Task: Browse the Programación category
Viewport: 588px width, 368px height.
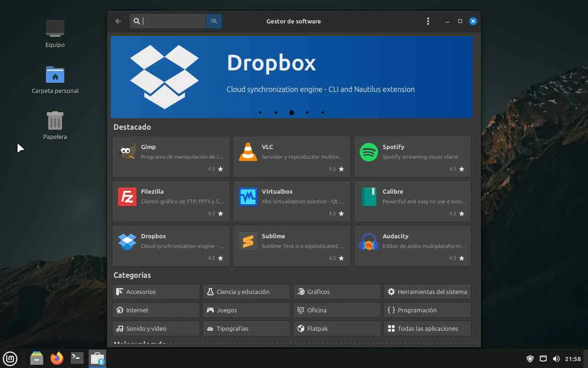Action: pos(427,310)
